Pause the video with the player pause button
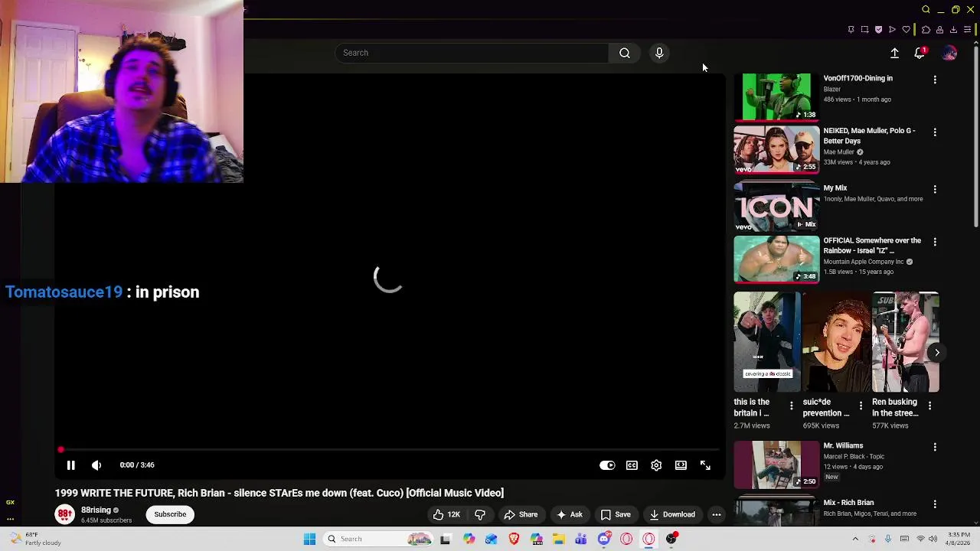 pos(70,465)
